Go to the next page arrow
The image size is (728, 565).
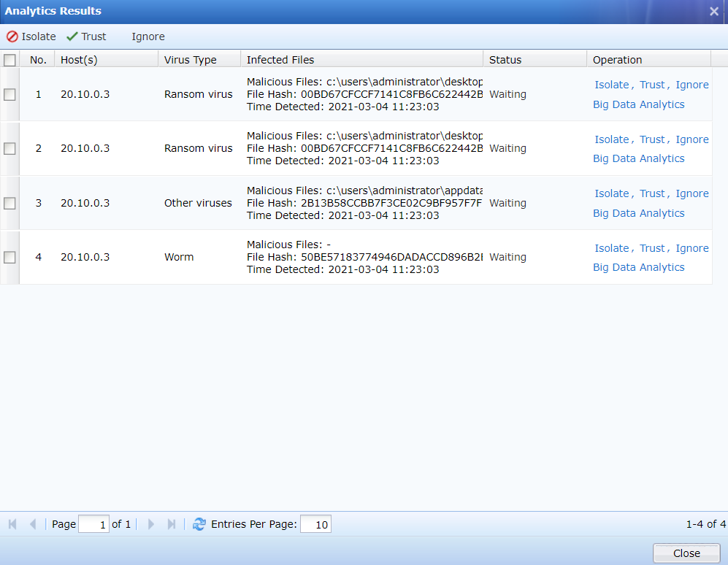click(x=151, y=524)
